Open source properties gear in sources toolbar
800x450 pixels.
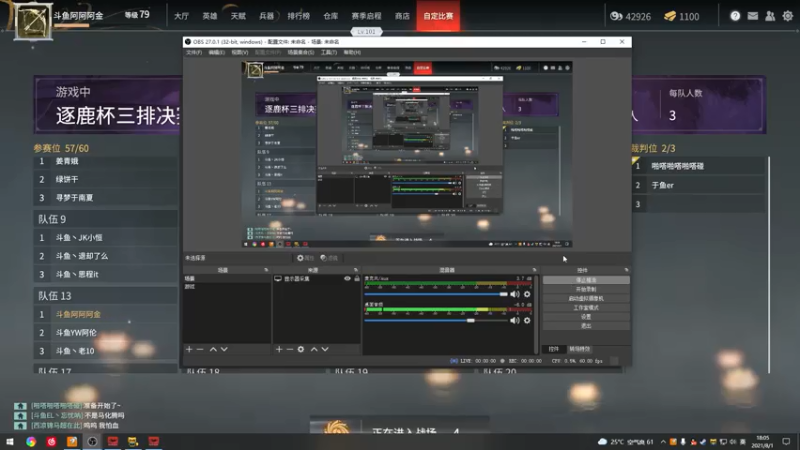pos(301,349)
